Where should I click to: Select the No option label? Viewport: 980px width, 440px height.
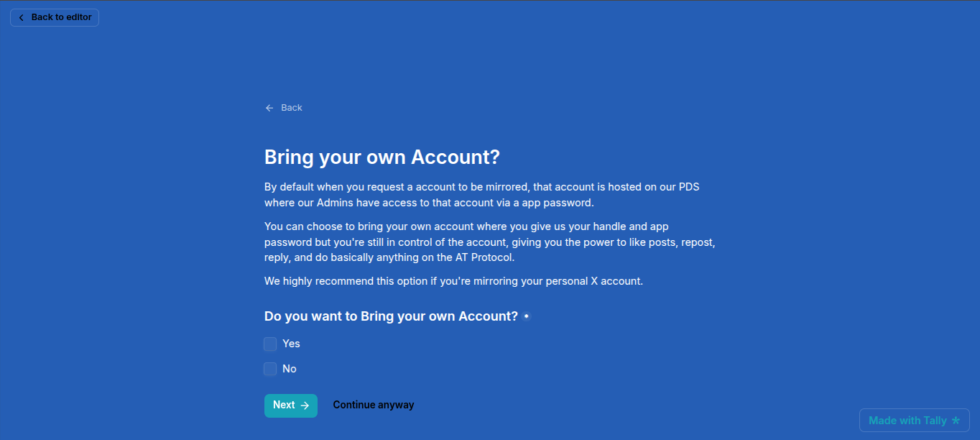pyautogui.click(x=290, y=369)
